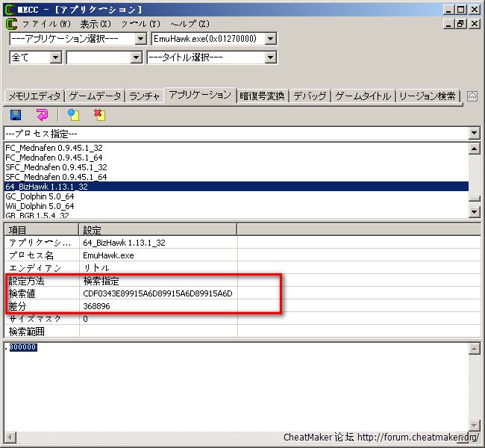The height and width of the screenshot is (448, 485).
Task: Select GC_Dolphin 5.0_64 in the list
Action: click(39, 196)
